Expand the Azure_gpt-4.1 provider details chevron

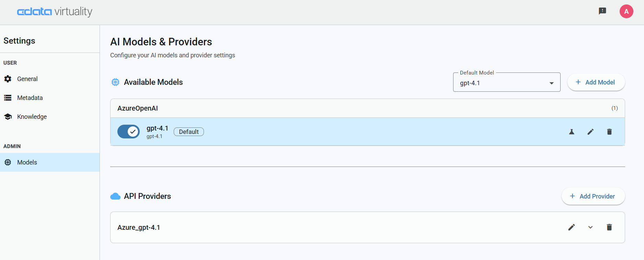pos(590,227)
